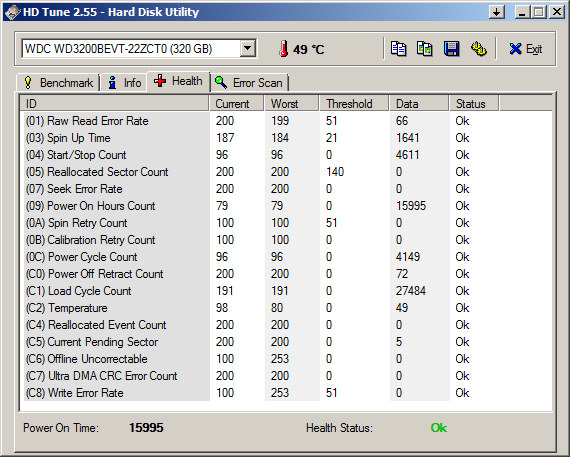Expand the drive selection dropdown arrow
The image size is (570, 457).
click(248, 48)
